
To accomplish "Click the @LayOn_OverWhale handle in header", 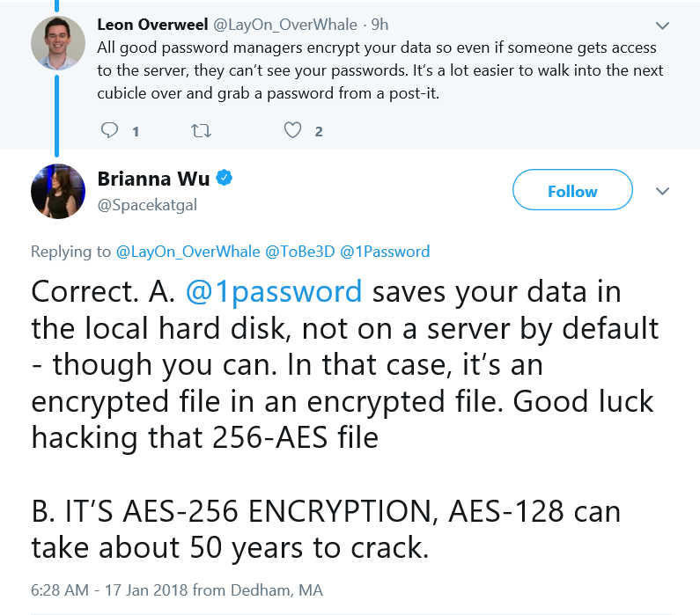I will tap(285, 25).
